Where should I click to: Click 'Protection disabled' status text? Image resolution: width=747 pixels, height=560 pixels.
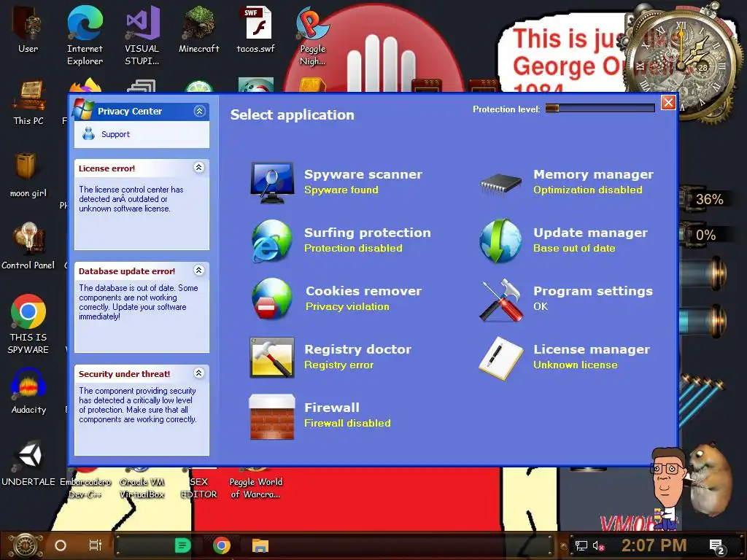353,248
